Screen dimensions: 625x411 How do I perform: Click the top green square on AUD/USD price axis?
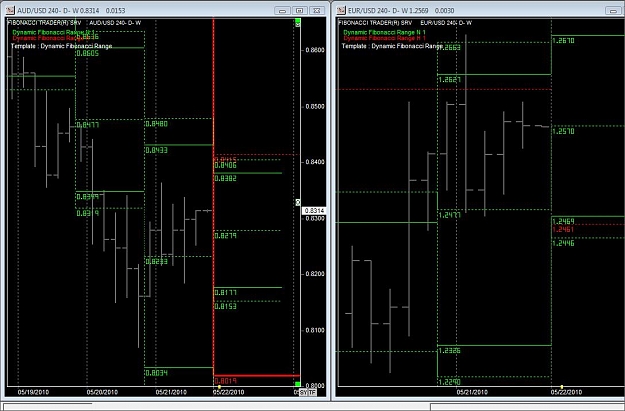298,21
